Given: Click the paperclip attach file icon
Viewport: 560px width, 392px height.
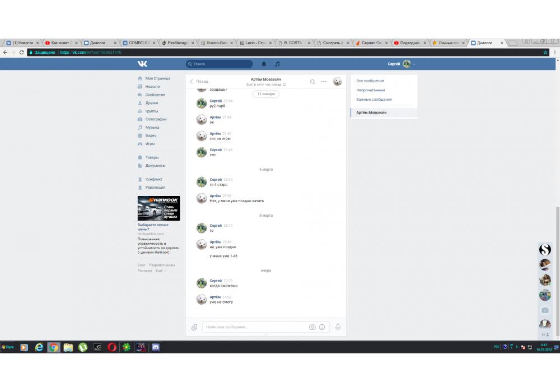Looking at the screenshot, I should (x=194, y=327).
